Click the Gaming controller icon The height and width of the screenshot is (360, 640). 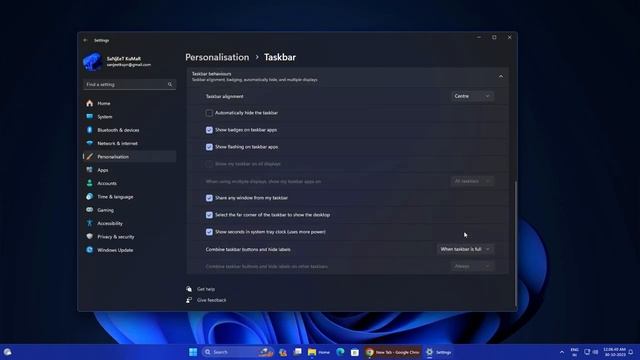click(89, 210)
